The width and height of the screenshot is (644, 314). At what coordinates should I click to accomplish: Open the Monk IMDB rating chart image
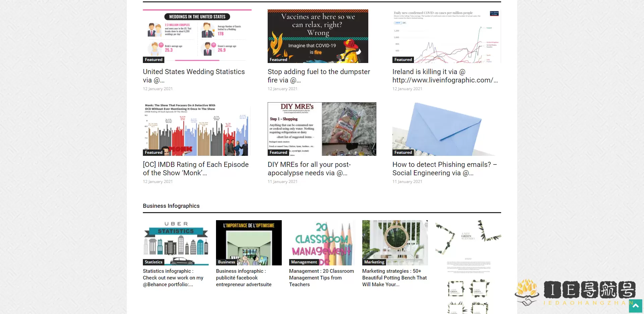[x=197, y=129]
